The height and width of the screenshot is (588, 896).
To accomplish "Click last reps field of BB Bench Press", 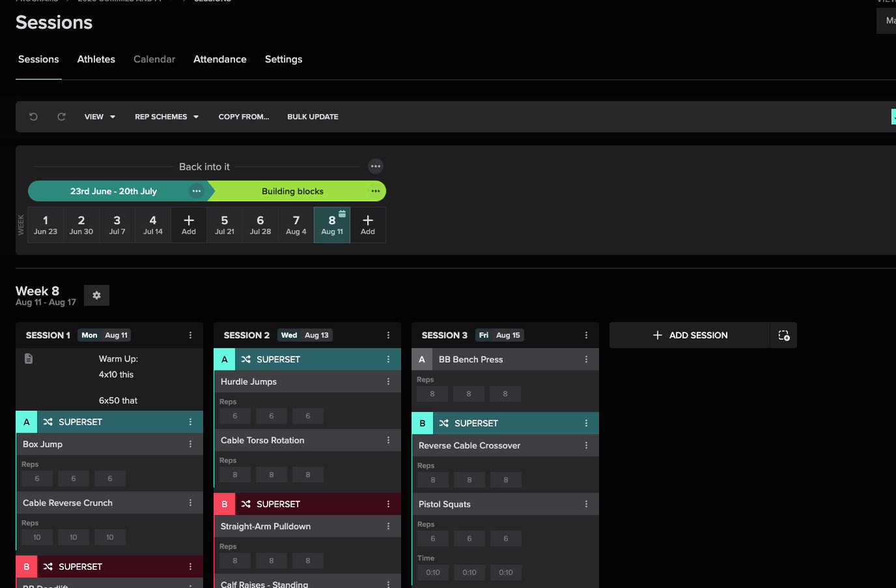I will tap(505, 394).
